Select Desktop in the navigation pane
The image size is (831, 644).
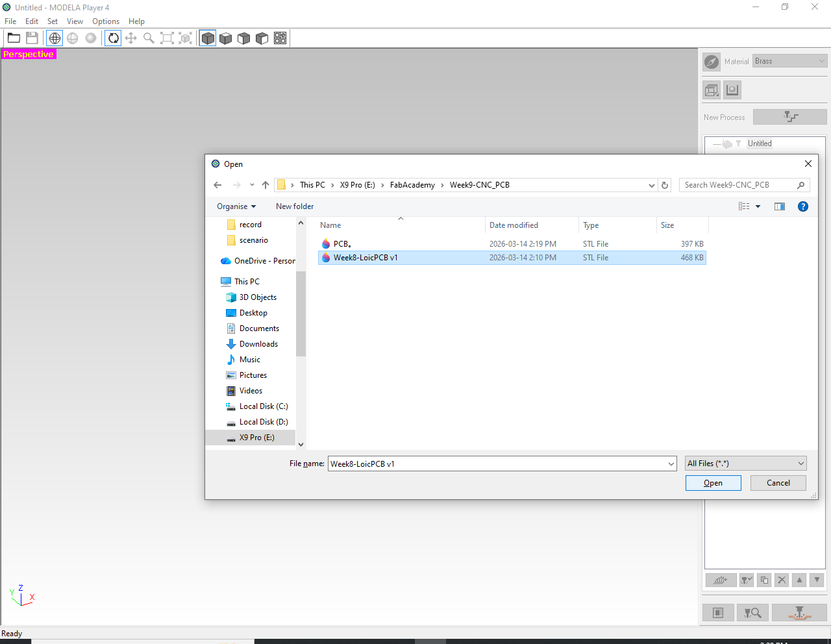coord(253,313)
